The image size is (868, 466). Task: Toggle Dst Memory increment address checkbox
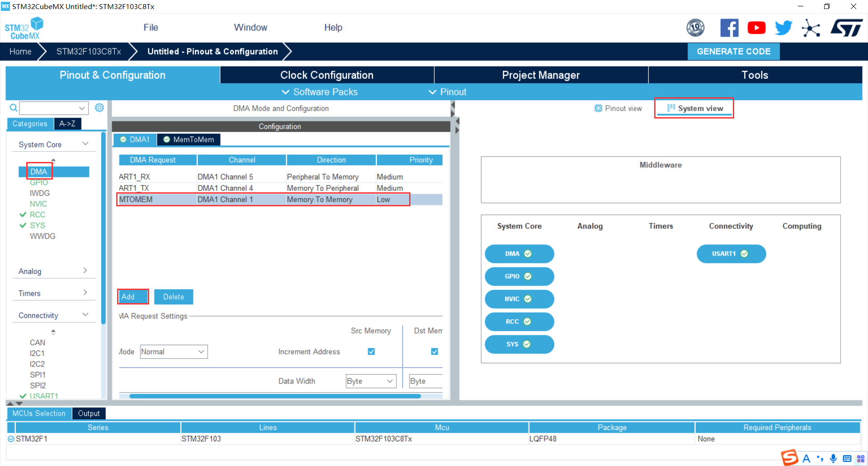point(434,352)
